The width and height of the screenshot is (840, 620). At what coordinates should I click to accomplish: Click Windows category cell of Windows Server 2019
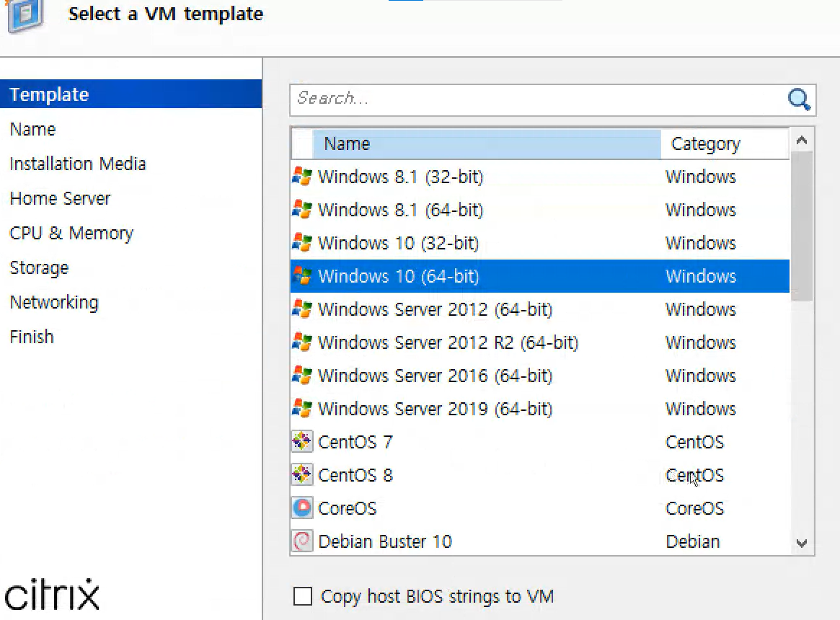(701, 409)
